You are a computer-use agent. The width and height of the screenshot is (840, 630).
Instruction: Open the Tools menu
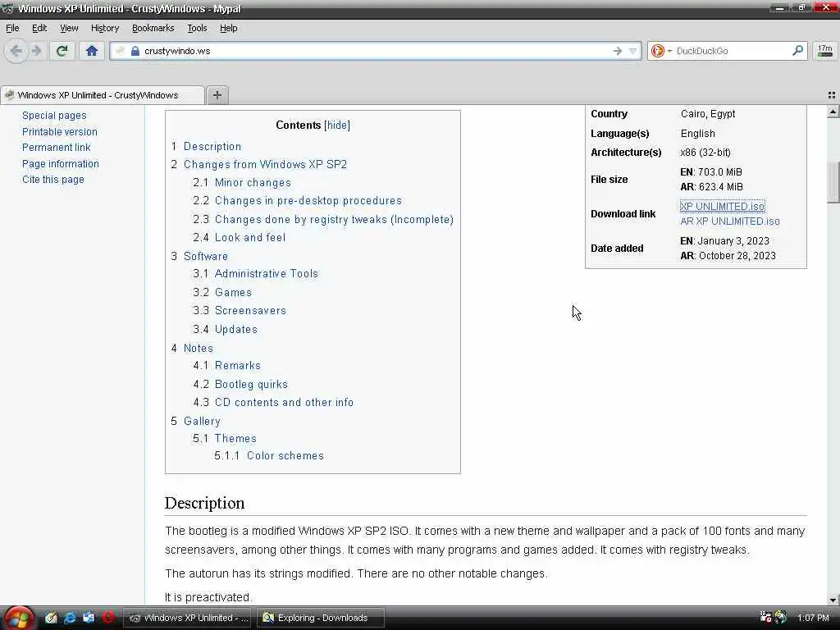point(197,28)
